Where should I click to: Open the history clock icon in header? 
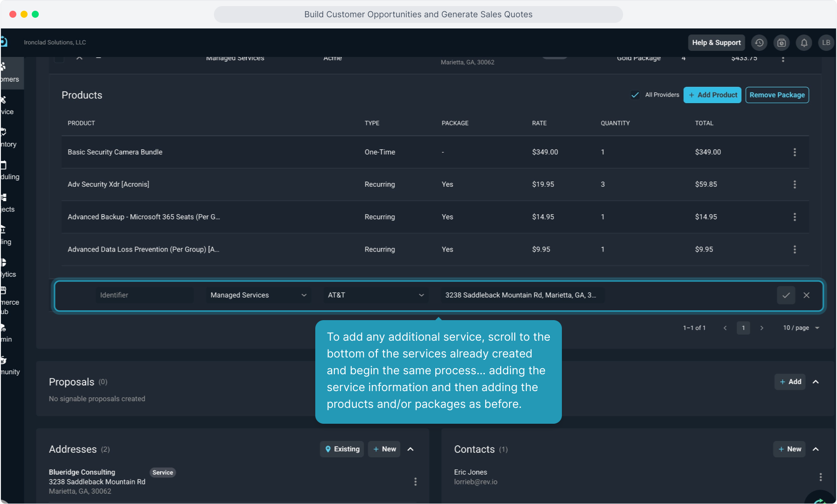pos(759,43)
